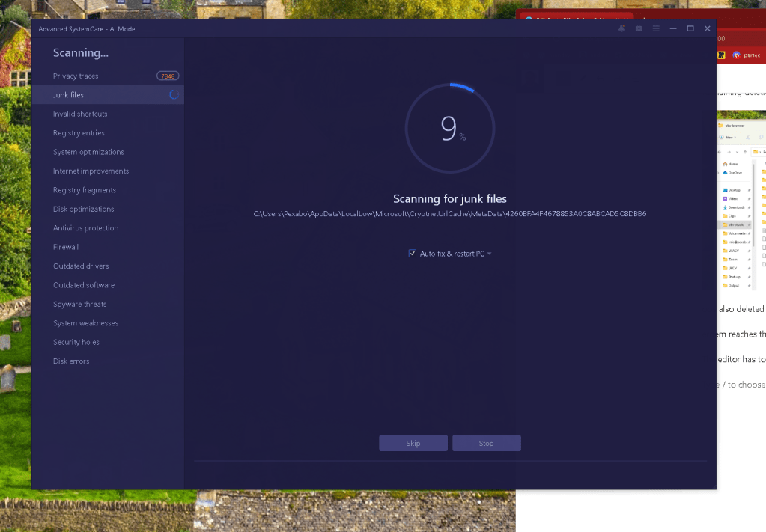766x532 pixels.
Task: Click the Spyware threats item
Action: coord(108,304)
